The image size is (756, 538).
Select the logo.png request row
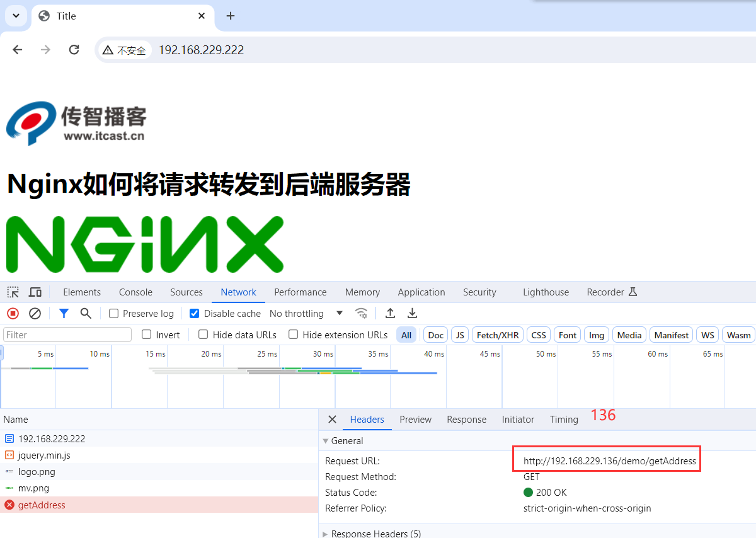159,471
